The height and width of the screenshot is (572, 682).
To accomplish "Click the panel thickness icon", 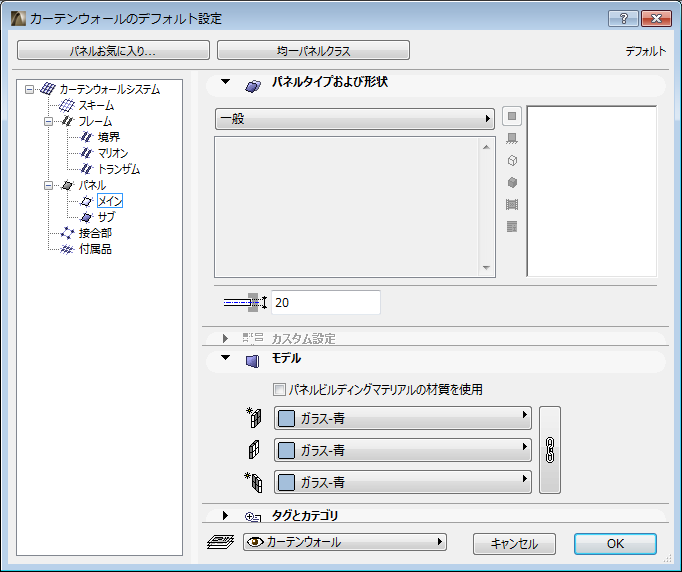I will [245, 302].
